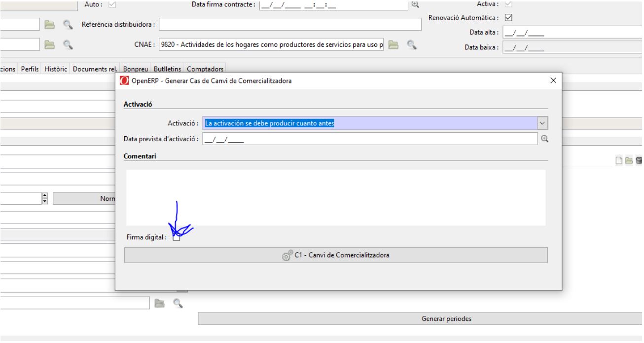Expand the Activació dropdown arrow
644x343 pixels.
(542, 123)
